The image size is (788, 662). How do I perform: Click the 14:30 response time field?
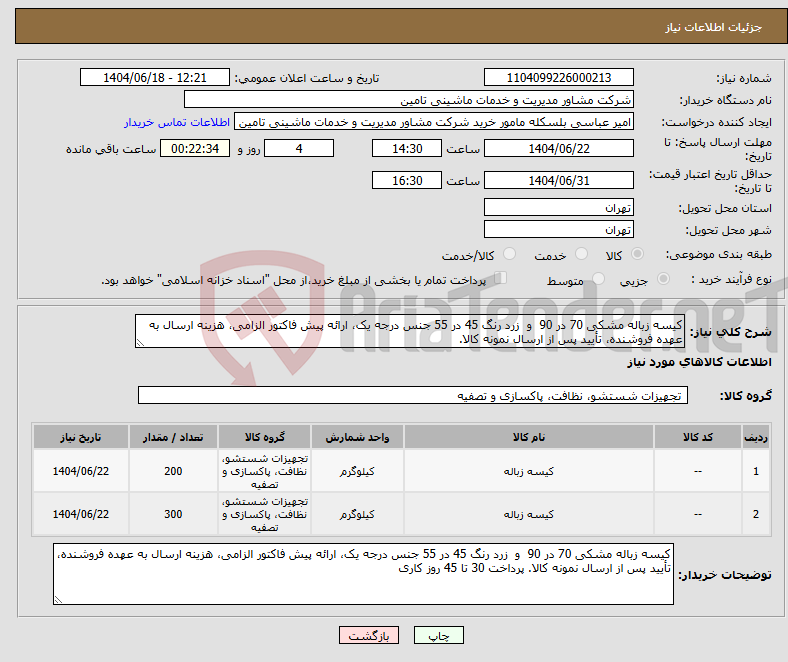(405, 148)
